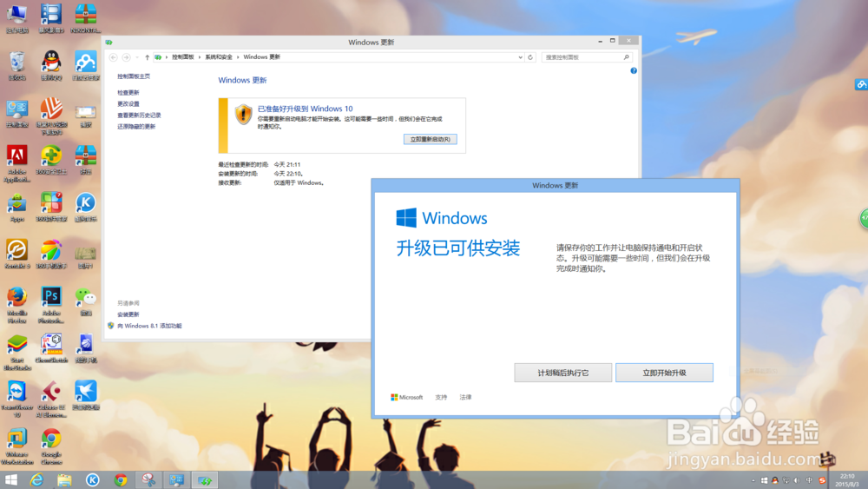Open 查看更新历史记录 in the sidebar
This screenshot has width=868, height=489.
(139, 116)
